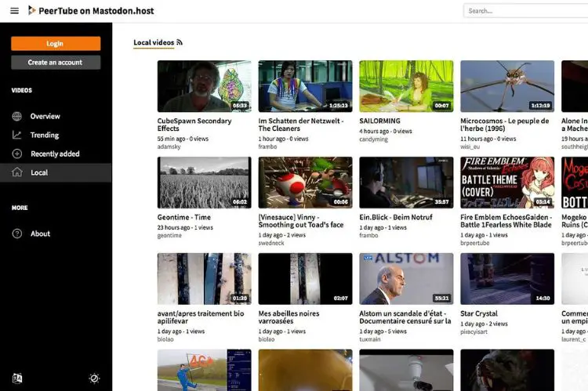Viewport: 588px width, 391px height.
Task: Click the Local home icon
Action: coord(17,172)
